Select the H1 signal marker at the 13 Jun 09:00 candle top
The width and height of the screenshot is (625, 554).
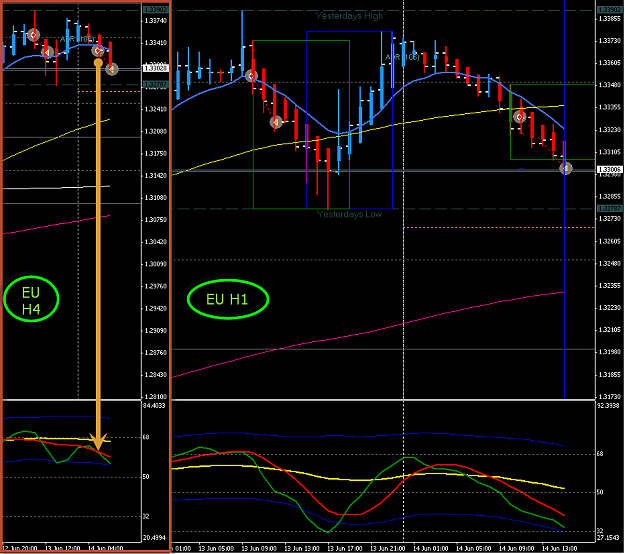coord(251,75)
